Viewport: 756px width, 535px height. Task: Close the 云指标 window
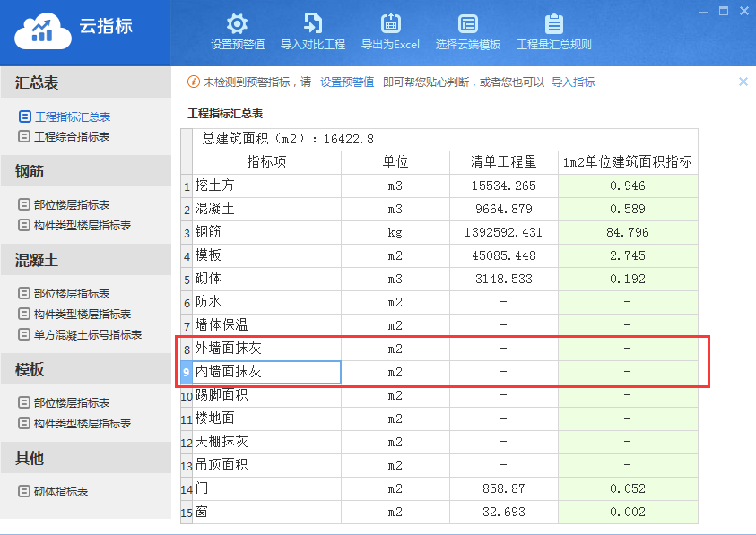[x=744, y=11]
